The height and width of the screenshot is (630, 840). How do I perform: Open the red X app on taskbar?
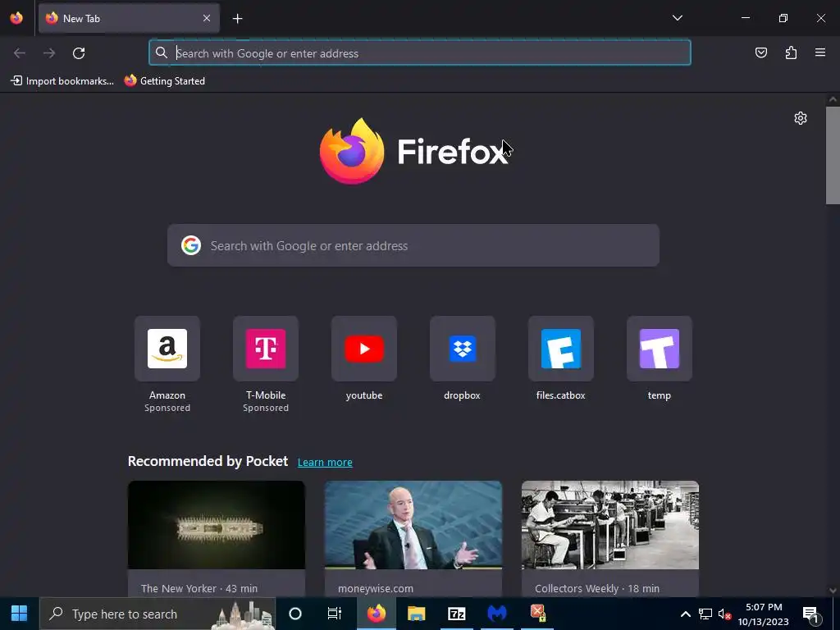click(x=537, y=614)
